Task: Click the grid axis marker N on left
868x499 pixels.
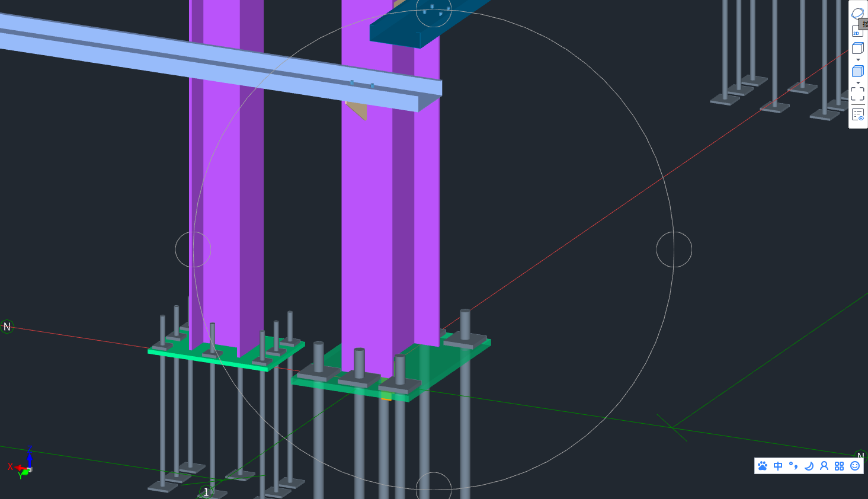Action: (x=7, y=327)
